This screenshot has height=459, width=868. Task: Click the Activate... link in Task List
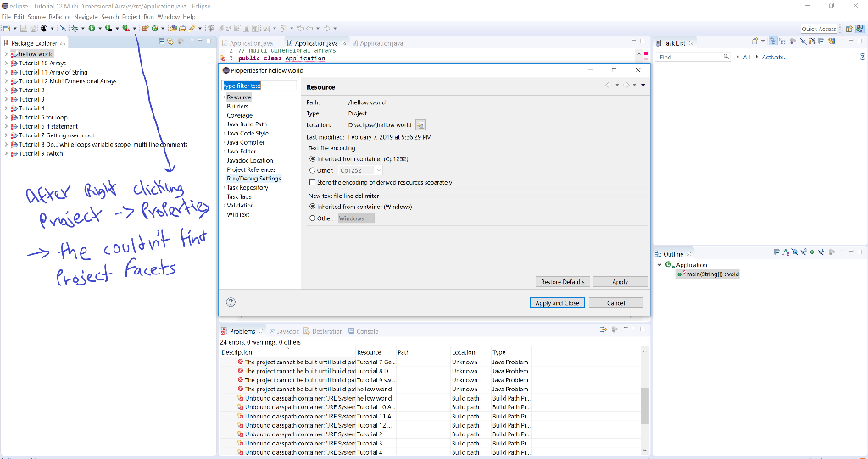click(775, 57)
